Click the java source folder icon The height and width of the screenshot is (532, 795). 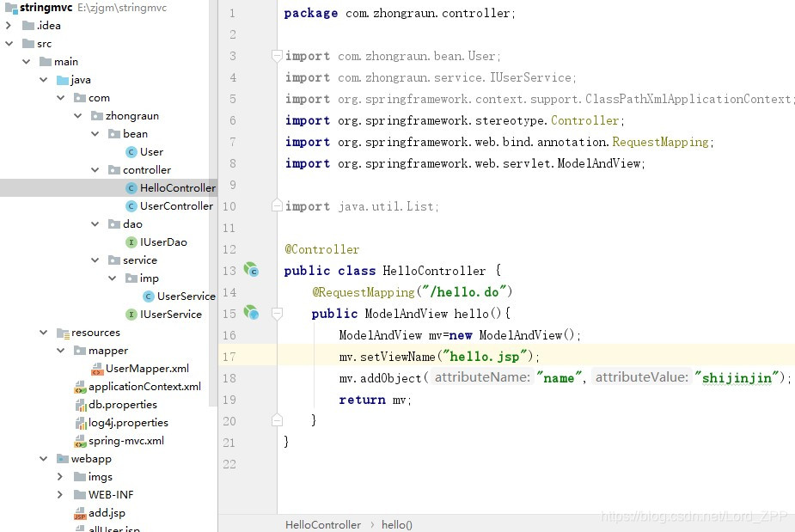63,80
